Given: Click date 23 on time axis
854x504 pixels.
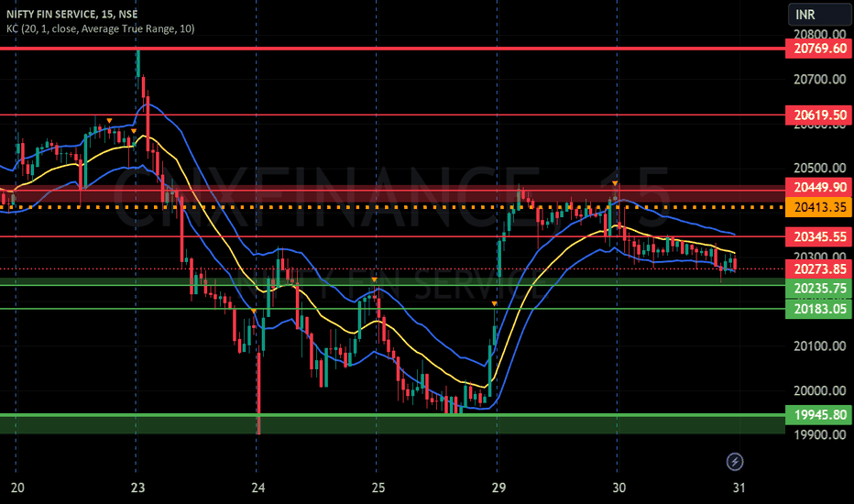Looking at the screenshot, I should coord(137,488).
